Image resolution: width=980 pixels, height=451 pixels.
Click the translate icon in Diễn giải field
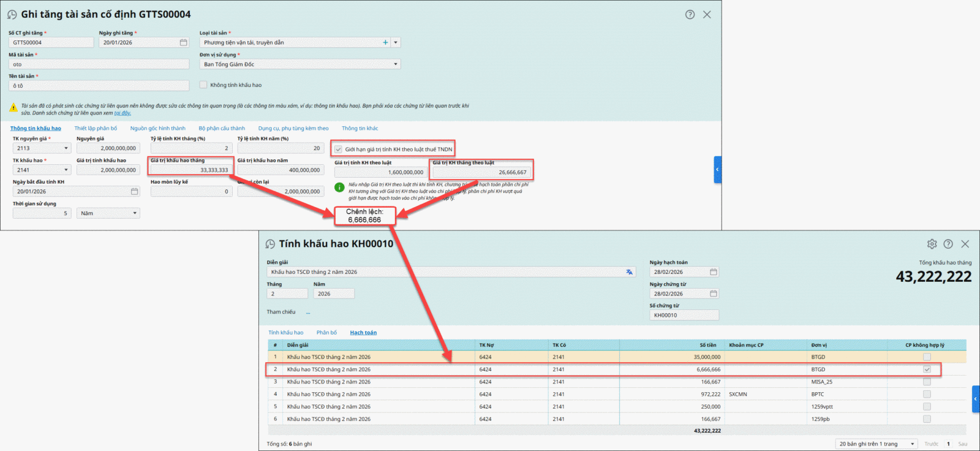pos(629,272)
